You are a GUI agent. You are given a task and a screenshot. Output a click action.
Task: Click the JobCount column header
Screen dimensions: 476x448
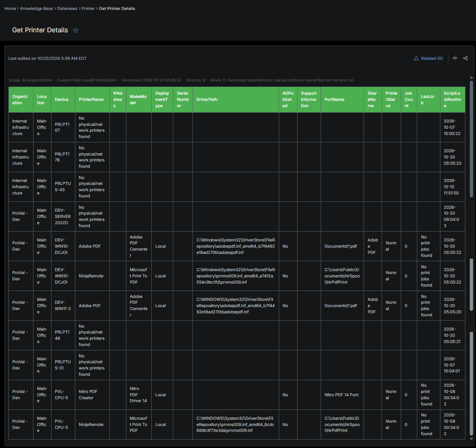(409, 99)
